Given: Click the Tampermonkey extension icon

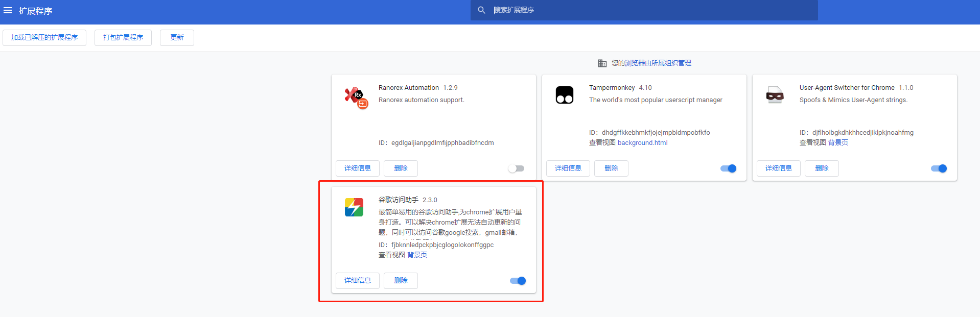Looking at the screenshot, I should pyautogui.click(x=565, y=95).
